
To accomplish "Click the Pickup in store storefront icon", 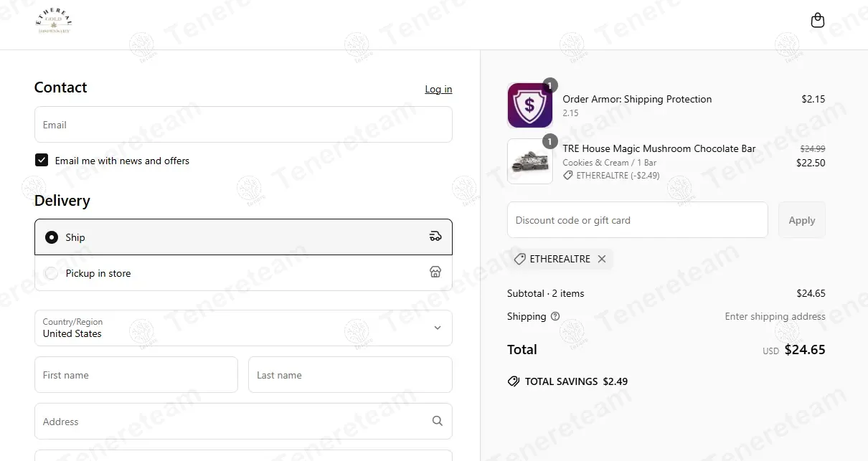I will [x=435, y=272].
